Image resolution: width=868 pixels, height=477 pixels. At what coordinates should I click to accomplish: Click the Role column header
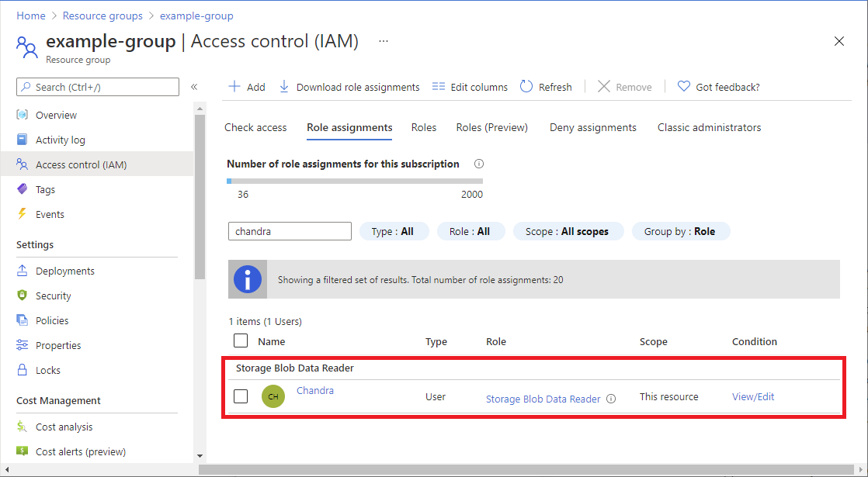pyautogui.click(x=496, y=341)
